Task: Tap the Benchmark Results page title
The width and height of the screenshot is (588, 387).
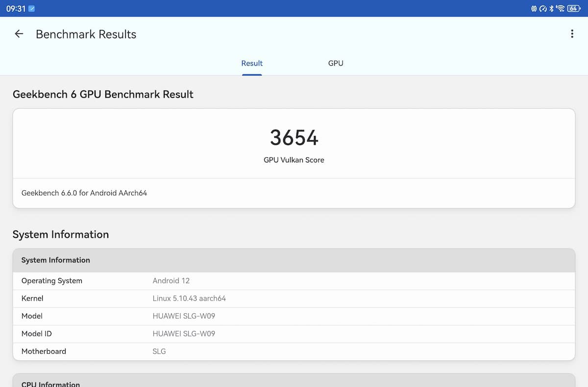Action: point(86,34)
